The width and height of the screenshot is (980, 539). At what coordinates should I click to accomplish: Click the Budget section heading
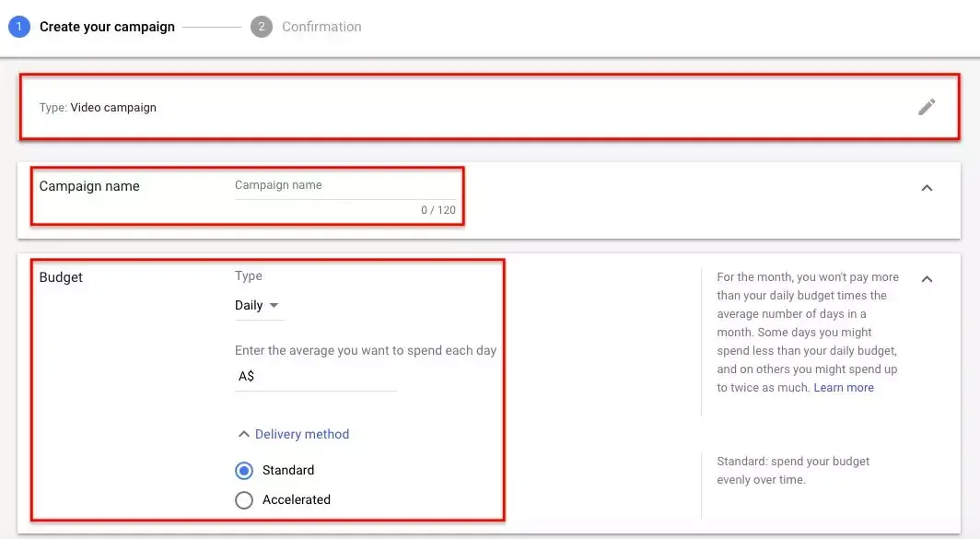pos(61,277)
